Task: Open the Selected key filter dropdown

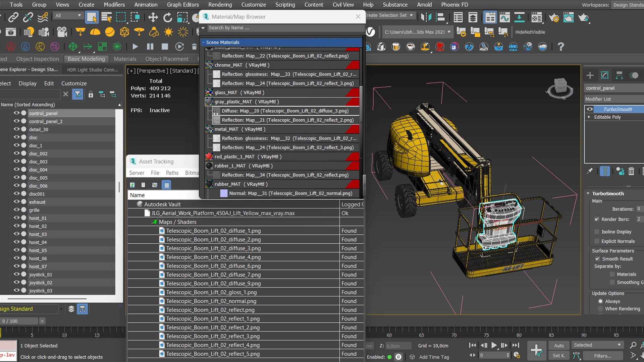Action: pos(597,345)
